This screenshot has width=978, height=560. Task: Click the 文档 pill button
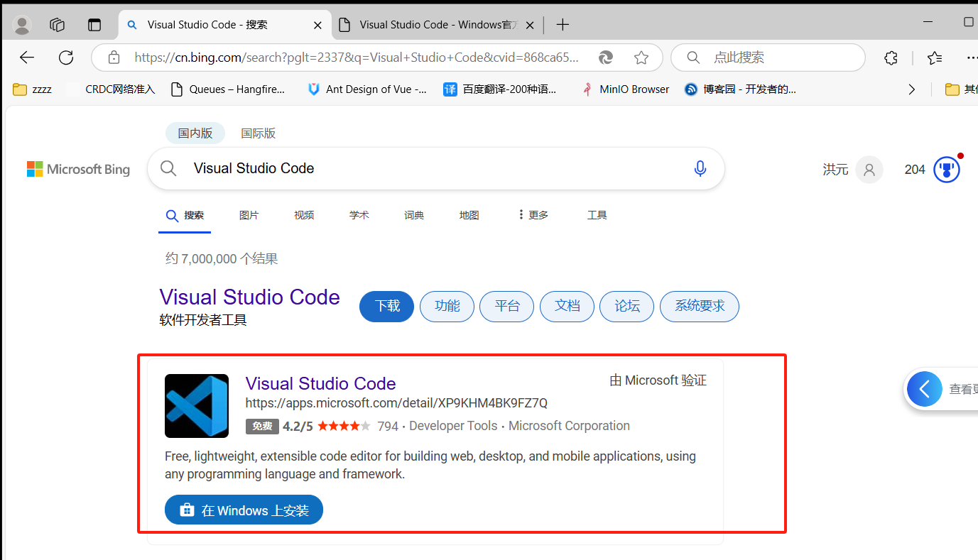(567, 307)
